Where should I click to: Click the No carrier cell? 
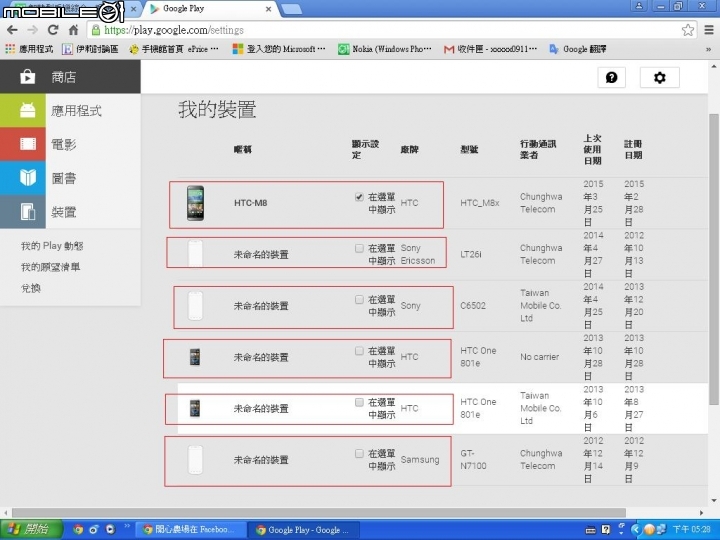click(x=540, y=357)
